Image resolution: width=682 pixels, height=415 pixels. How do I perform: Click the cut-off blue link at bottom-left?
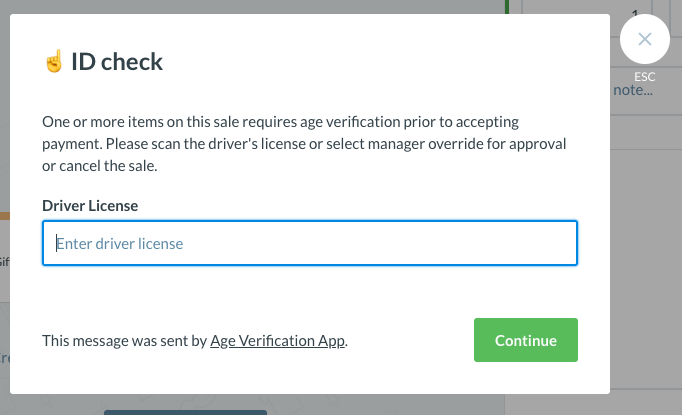tap(4, 357)
